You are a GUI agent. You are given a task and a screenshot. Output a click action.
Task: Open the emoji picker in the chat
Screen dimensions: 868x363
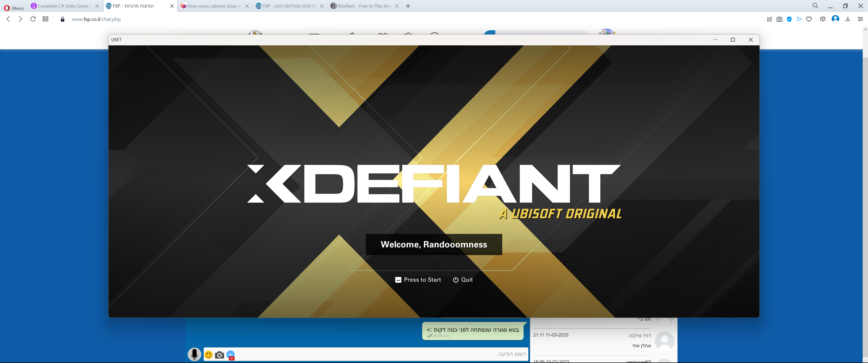(x=208, y=354)
